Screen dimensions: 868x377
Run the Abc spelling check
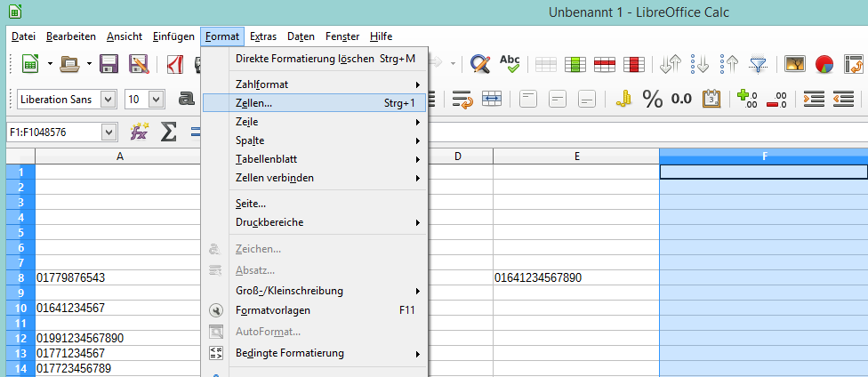[x=510, y=64]
